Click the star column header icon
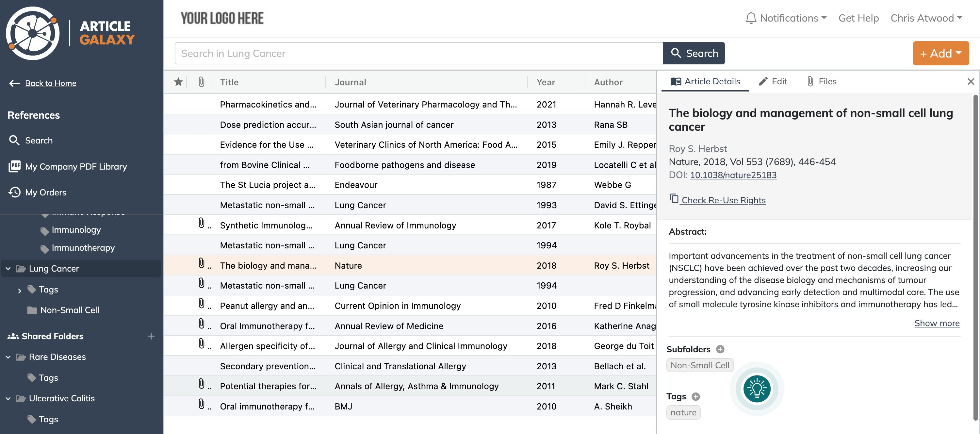 click(178, 82)
